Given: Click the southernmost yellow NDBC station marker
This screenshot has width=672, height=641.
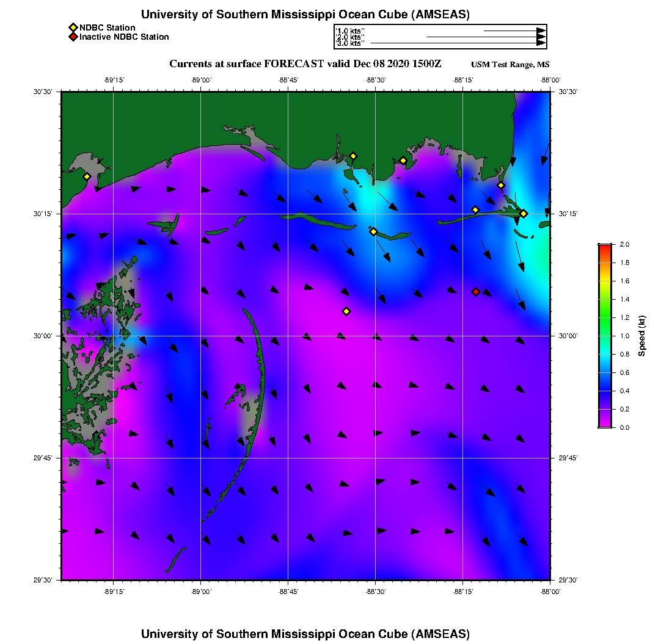Looking at the screenshot, I should tap(346, 311).
